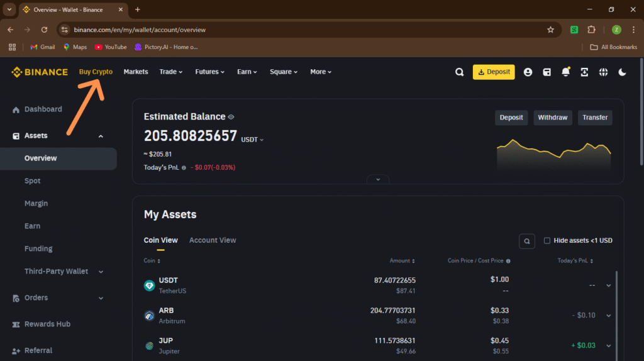Click the balance trend chart
This screenshot has height=361, width=644.
pyautogui.click(x=553, y=155)
